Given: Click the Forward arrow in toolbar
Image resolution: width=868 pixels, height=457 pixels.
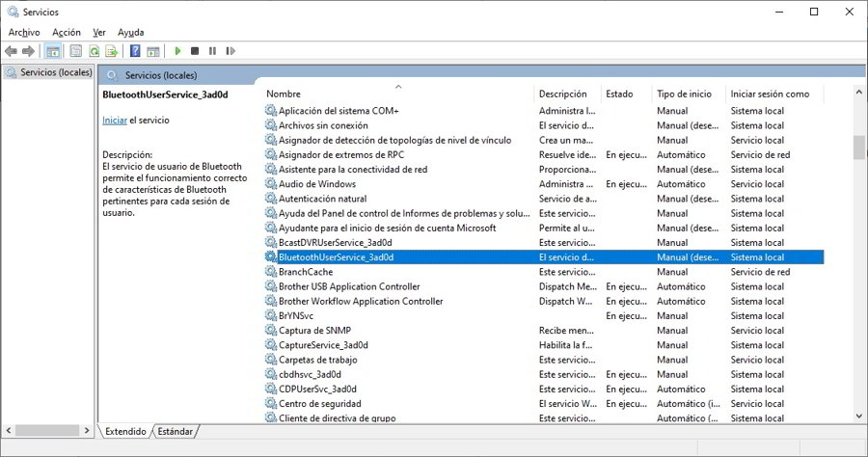Looking at the screenshot, I should click(29, 51).
